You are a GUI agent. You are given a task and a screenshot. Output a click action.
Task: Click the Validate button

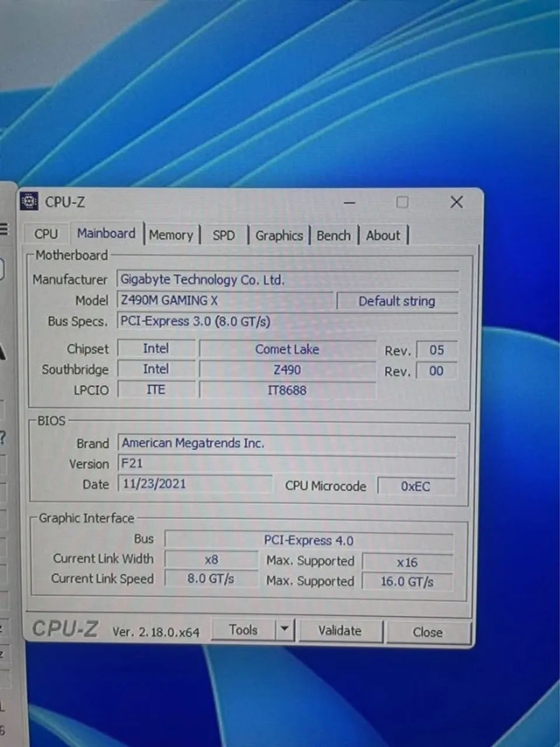point(339,630)
